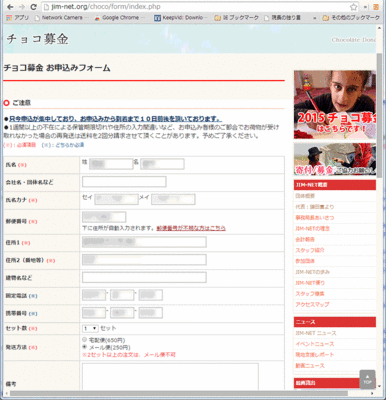The image size is (386, 400).
Task: Click the horizontal scrollbar thumb
Action: point(179,393)
